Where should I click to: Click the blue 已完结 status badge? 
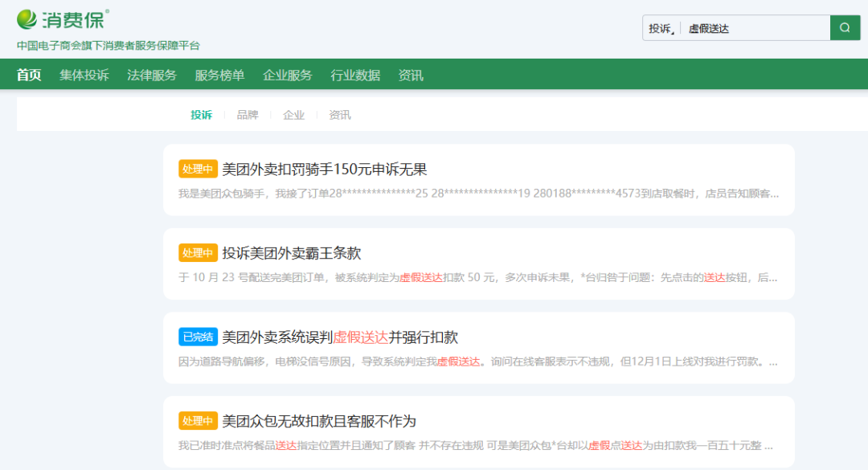click(198, 337)
